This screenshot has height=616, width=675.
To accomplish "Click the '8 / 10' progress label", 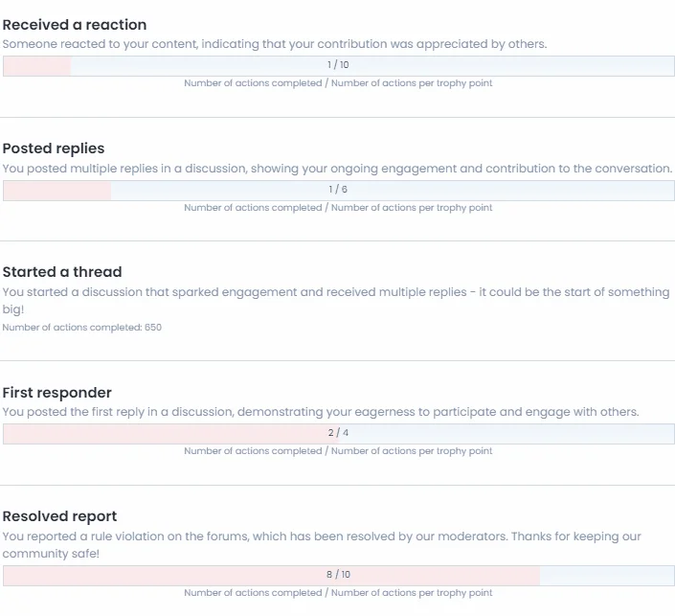I will (338, 575).
